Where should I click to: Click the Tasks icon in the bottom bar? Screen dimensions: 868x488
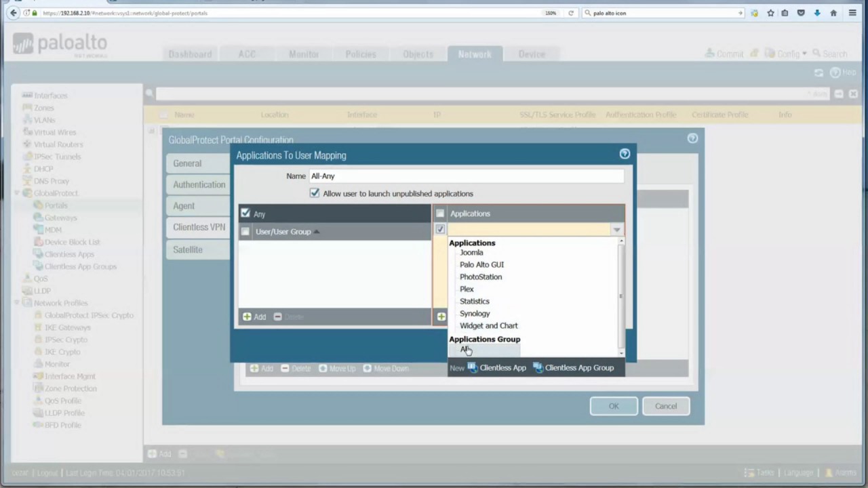point(749,472)
